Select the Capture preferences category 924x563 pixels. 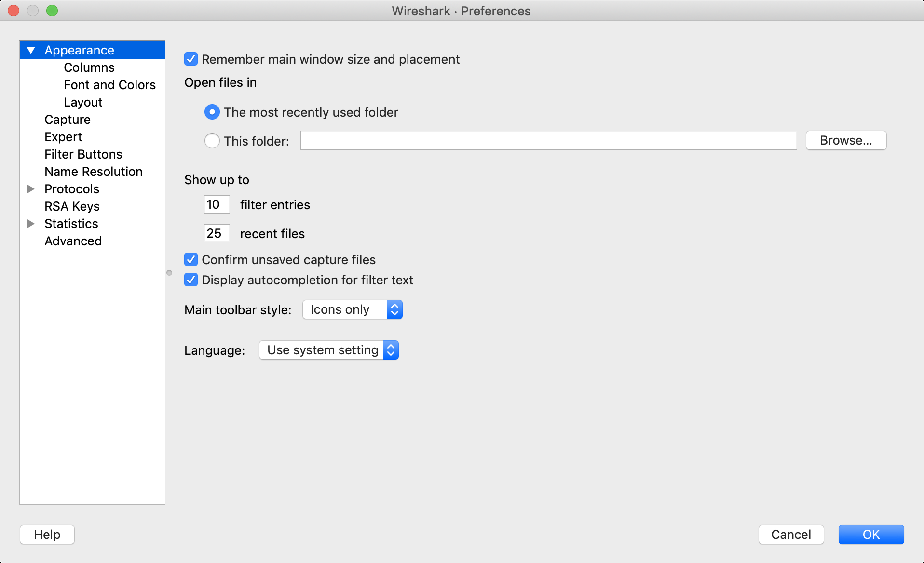point(68,120)
